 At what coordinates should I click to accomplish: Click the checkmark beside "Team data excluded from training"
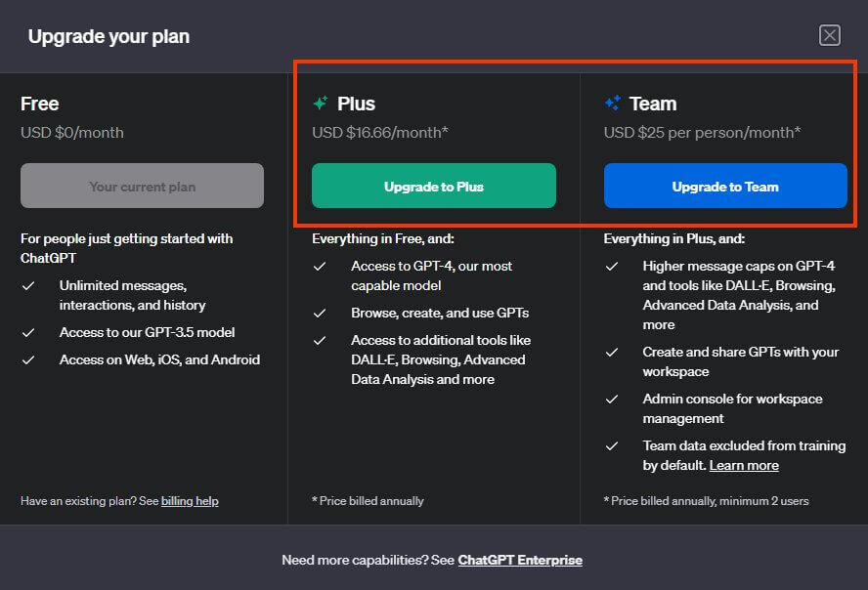(x=613, y=445)
